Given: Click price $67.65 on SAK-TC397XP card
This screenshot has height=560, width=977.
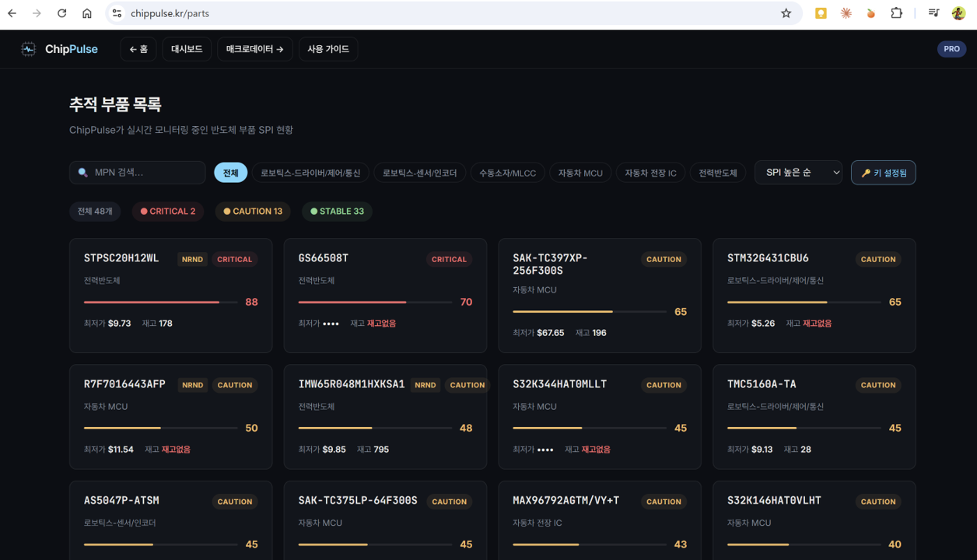Looking at the screenshot, I should coord(551,333).
